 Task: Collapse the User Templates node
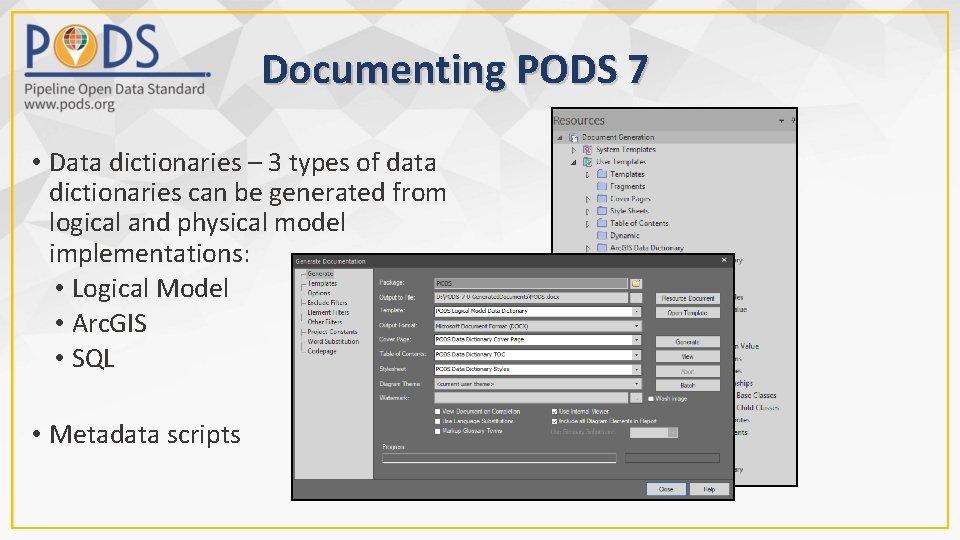[x=574, y=162]
